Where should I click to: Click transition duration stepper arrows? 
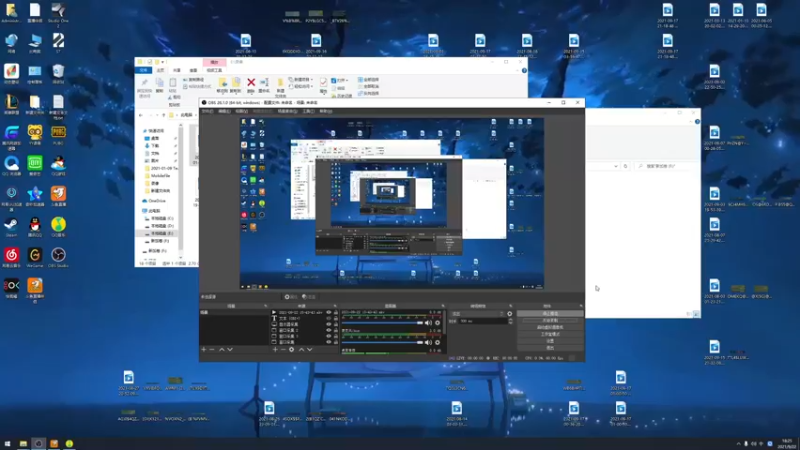click(x=511, y=321)
